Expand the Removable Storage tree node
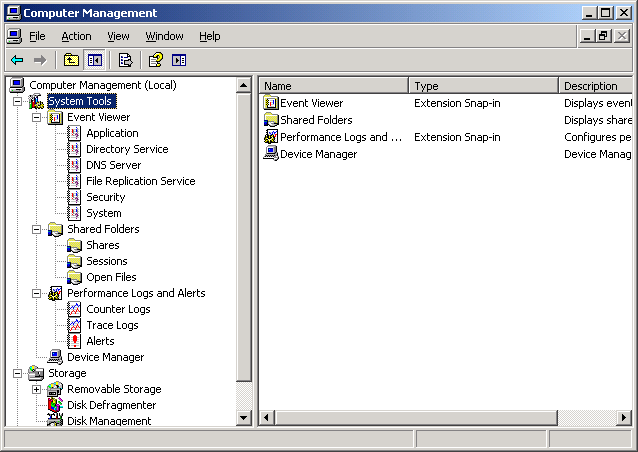The image size is (638, 452). (37, 389)
